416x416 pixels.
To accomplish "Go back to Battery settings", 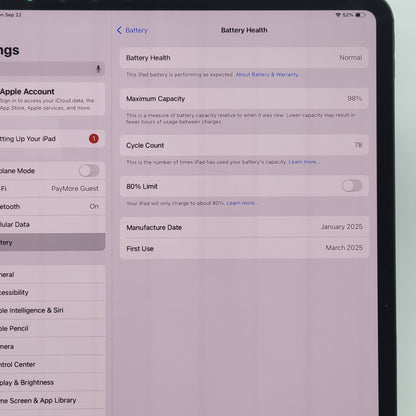I will point(132,30).
